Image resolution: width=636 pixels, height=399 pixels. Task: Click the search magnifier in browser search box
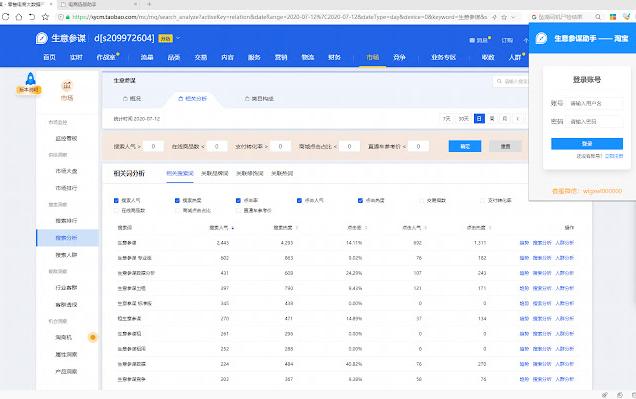coord(598,17)
